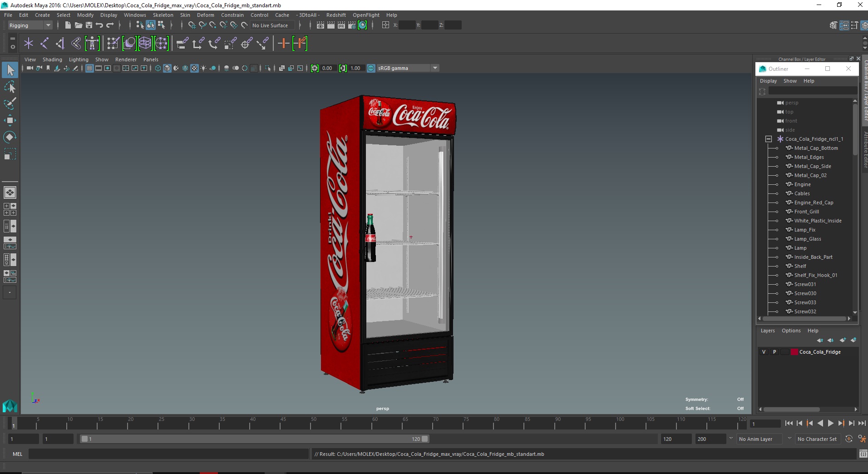Image resolution: width=868 pixels, height=474 pixels.
Task: Click the New Scene file icon
Action: 68,25
